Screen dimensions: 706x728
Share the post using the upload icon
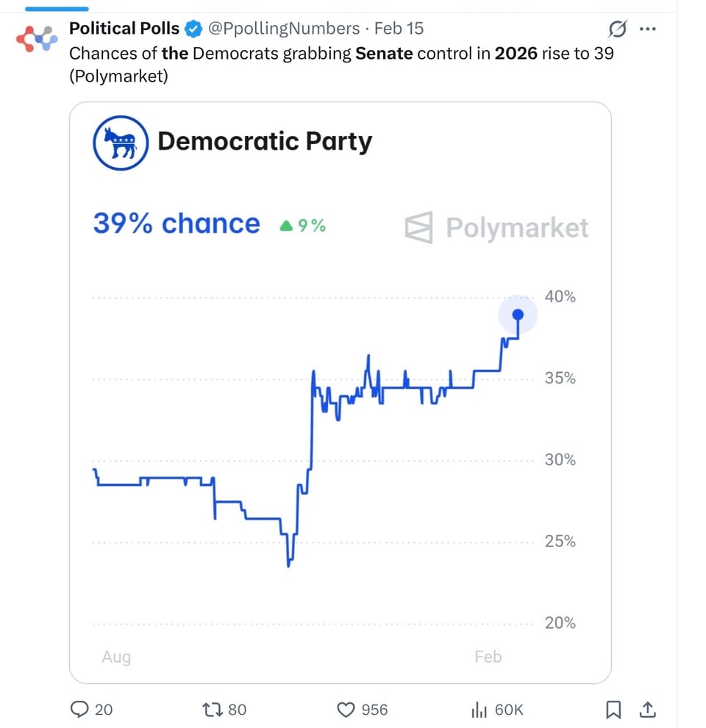click(648, 710)
